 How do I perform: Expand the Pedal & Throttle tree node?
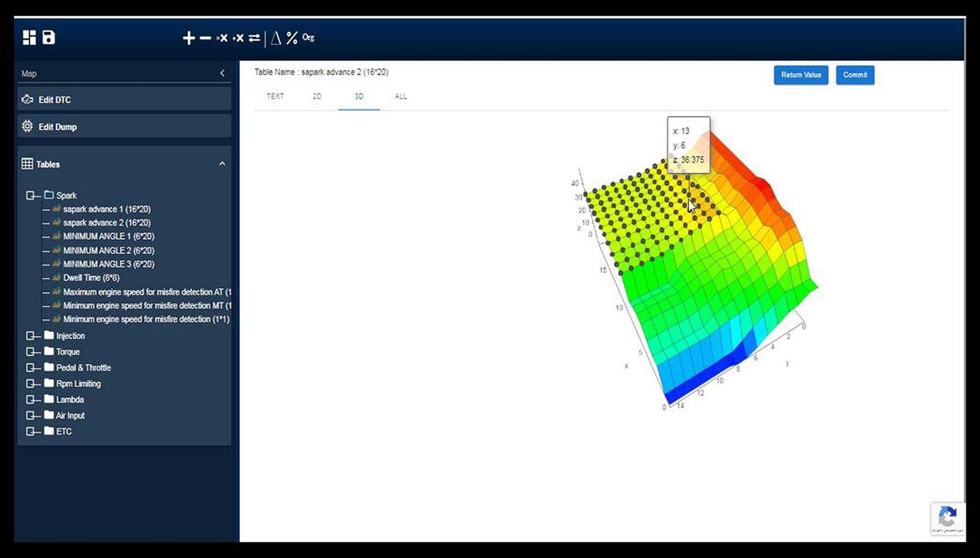(30, 368)
